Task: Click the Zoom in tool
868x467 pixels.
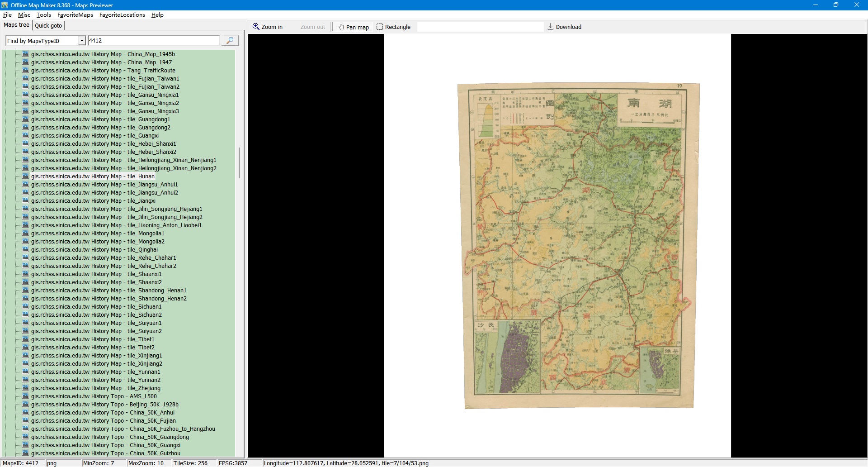Action: [268, 27]
